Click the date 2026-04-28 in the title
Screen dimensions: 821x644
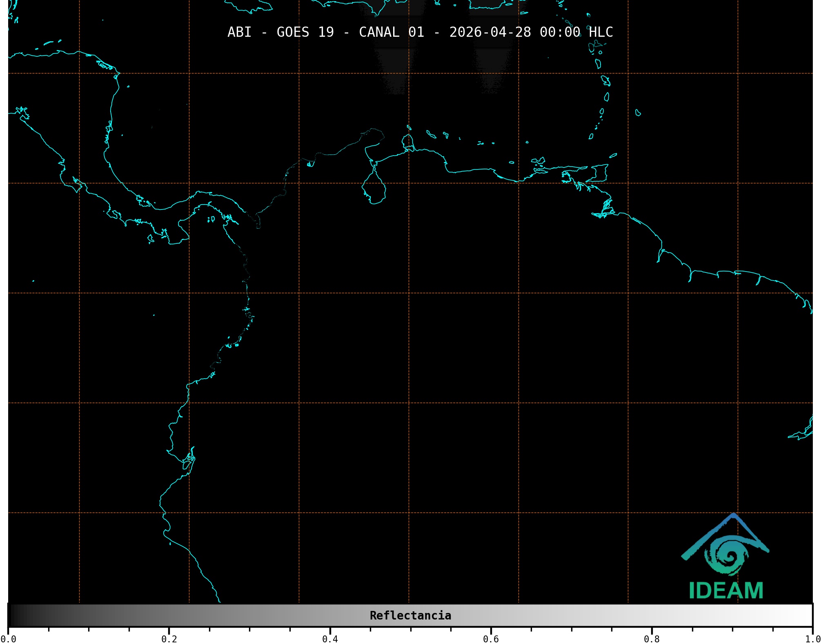tap(490, 32)
